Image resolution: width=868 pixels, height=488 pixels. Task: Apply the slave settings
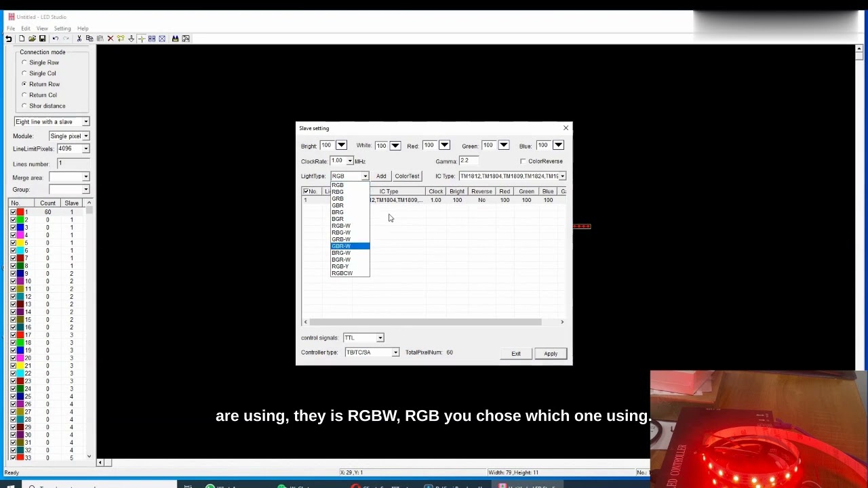[551, 354]
